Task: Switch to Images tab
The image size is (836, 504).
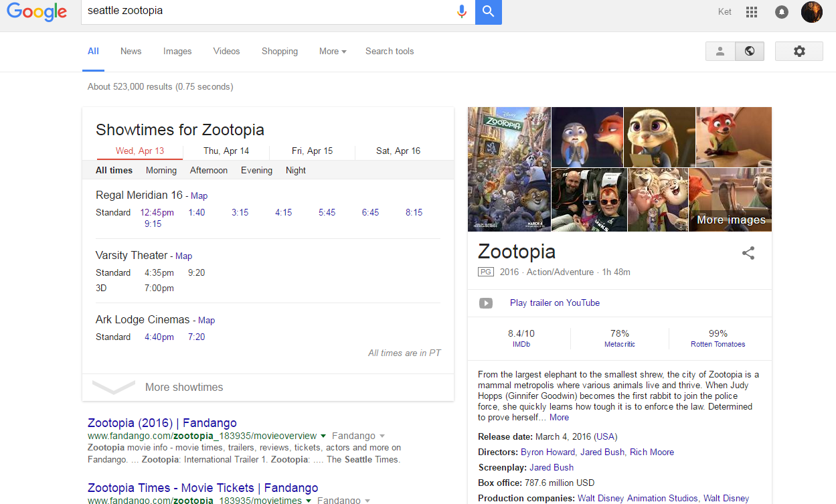Action: pyautogui.click(x=177, y=51)
